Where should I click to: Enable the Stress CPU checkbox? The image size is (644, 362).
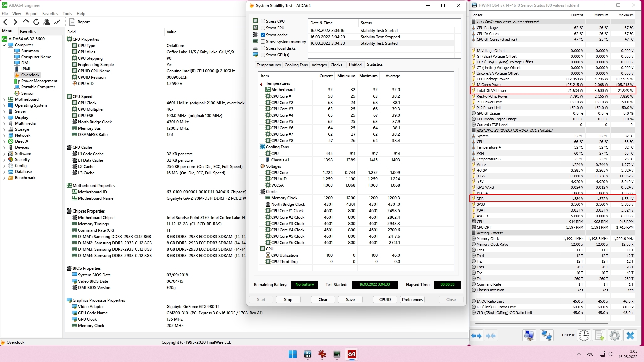263,21
